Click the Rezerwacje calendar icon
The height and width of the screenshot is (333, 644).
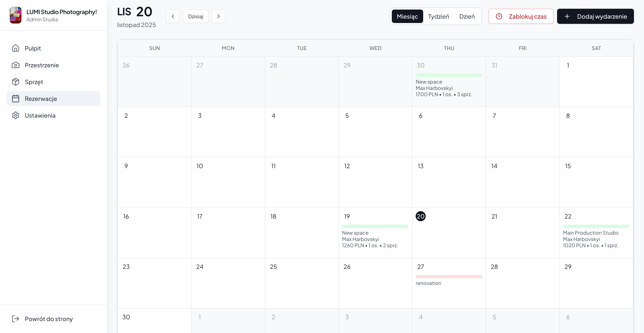(16, 99)
